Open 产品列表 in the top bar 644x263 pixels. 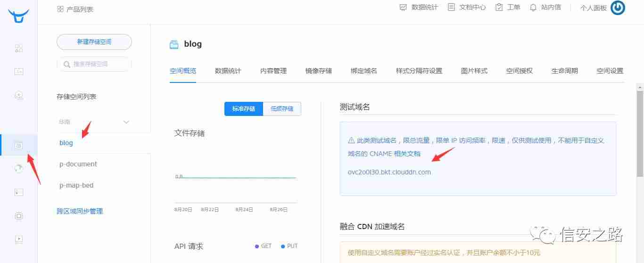(80, 9)
